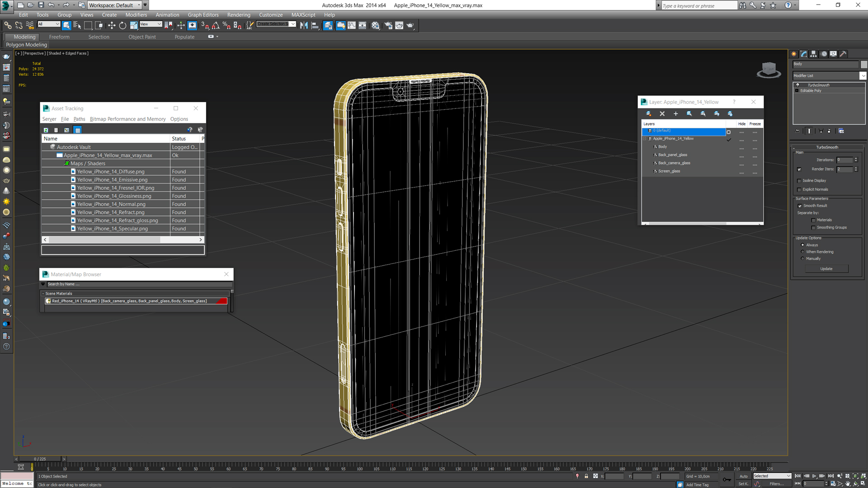Open Paths menu in Asset Tracking
Viewport: 868px width, 488px height.
pos(79,119)
